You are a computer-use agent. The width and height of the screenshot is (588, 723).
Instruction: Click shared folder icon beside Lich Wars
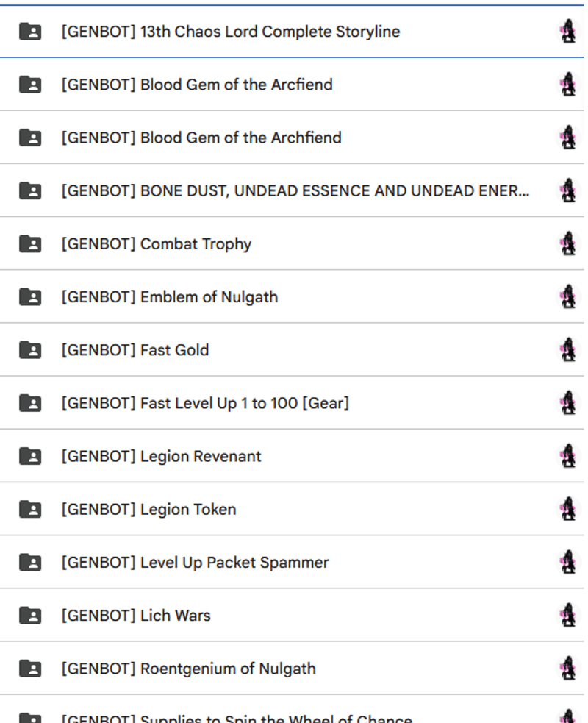click(x=30, y=616)
